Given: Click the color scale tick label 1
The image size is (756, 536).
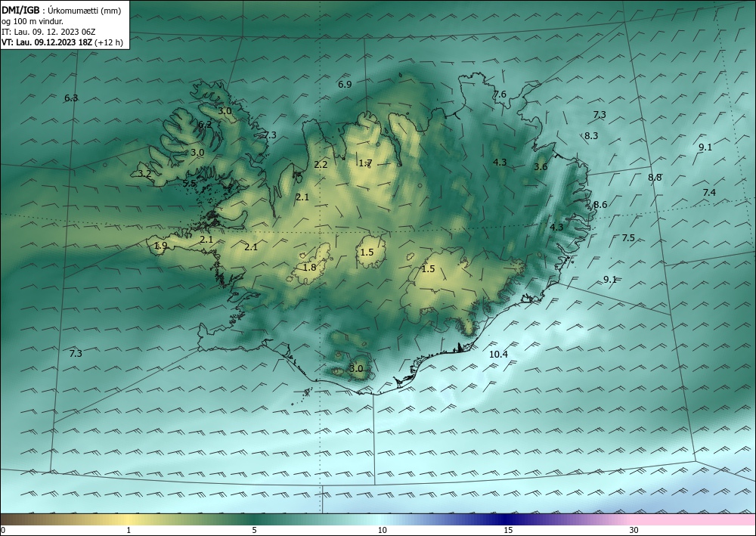Looking at the screenshot, I should click(x=129, y=531).
